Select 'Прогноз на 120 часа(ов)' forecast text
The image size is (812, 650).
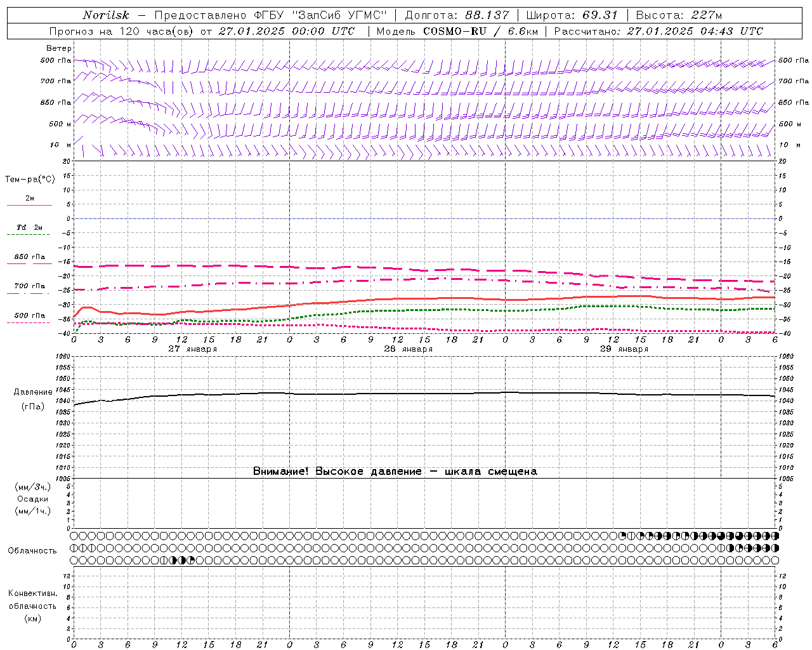tap(122, 31)
